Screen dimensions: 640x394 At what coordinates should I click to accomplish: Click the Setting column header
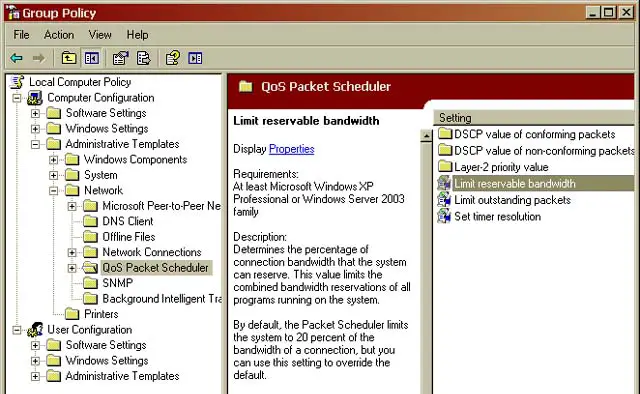click(x=534, y=118)
